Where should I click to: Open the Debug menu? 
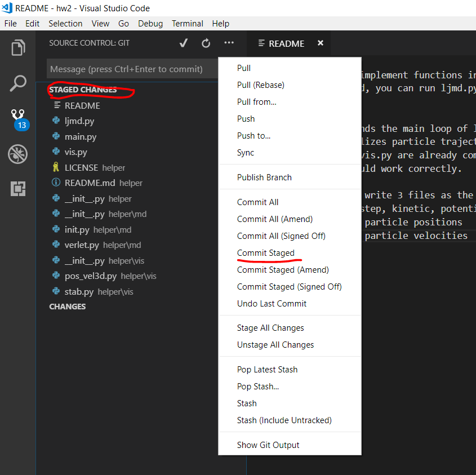click(150, 24)
